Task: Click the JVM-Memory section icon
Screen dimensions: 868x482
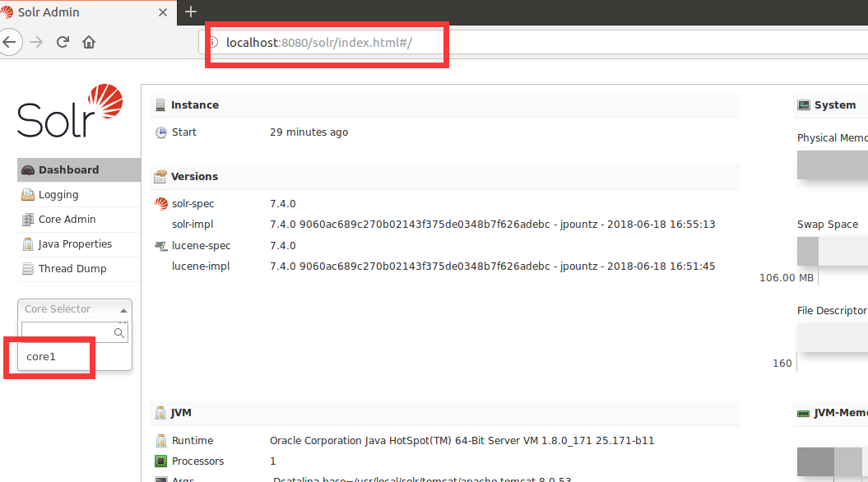Action: 803,414
